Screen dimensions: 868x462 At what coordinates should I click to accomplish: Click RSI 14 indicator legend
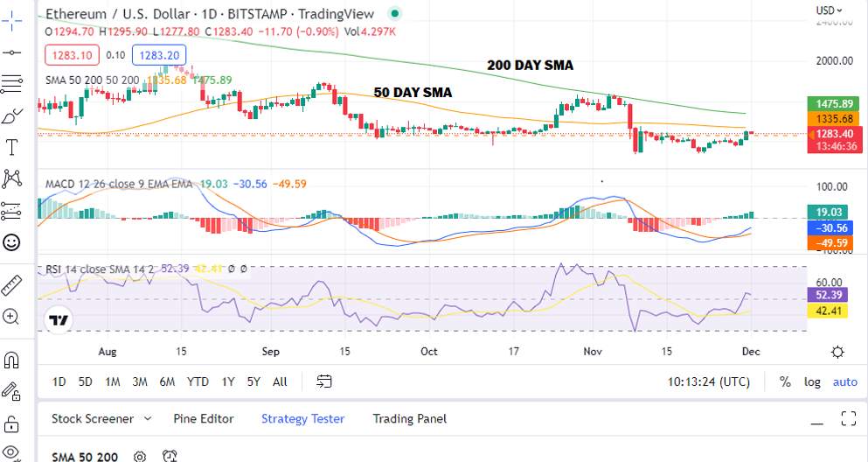(100, 269)
